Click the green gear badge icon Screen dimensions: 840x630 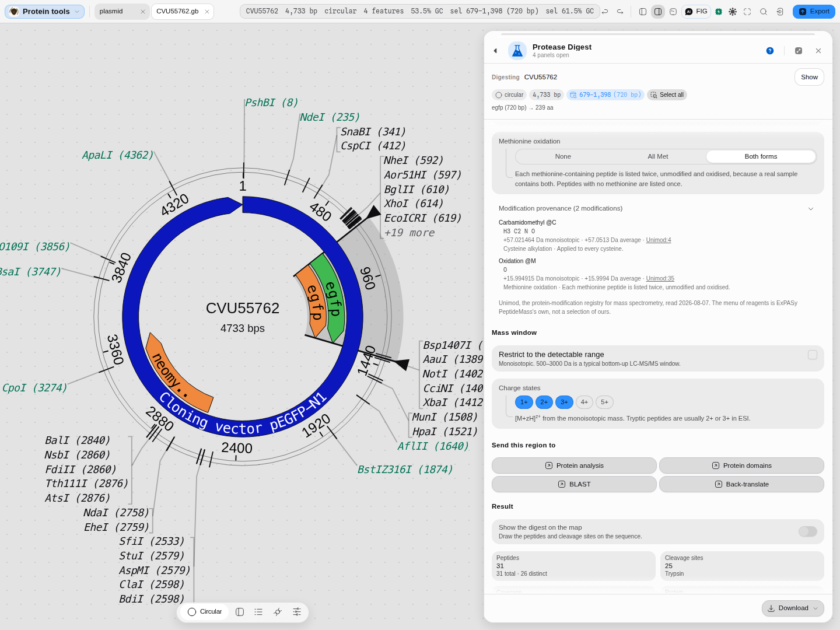click(x=719, y=12)
